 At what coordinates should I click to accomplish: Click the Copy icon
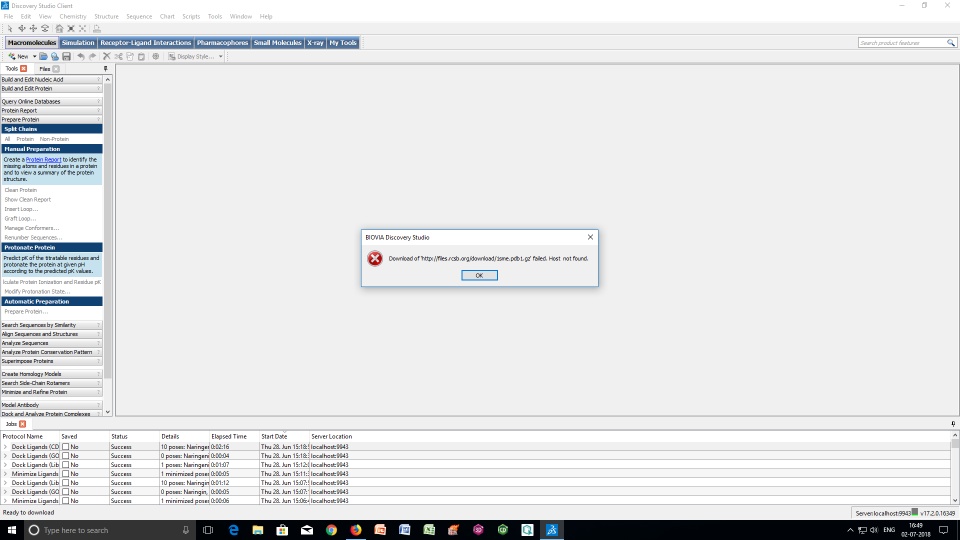click(130, 56)
